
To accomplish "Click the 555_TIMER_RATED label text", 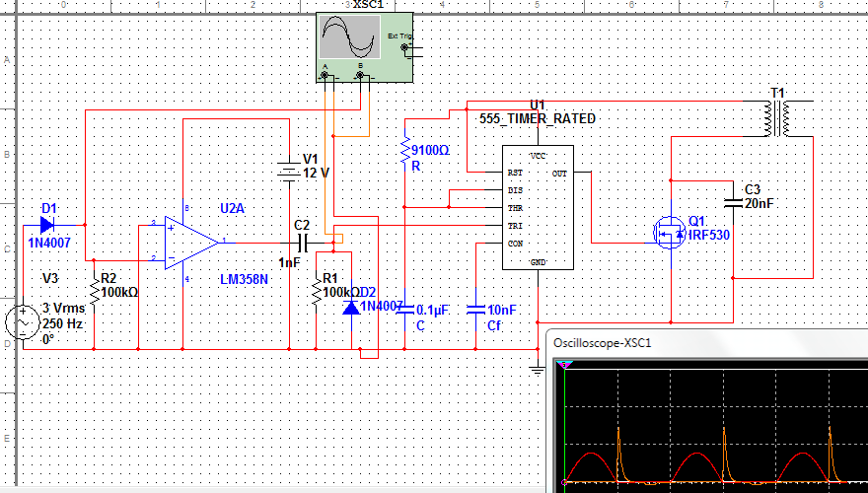I will point(538,118).
